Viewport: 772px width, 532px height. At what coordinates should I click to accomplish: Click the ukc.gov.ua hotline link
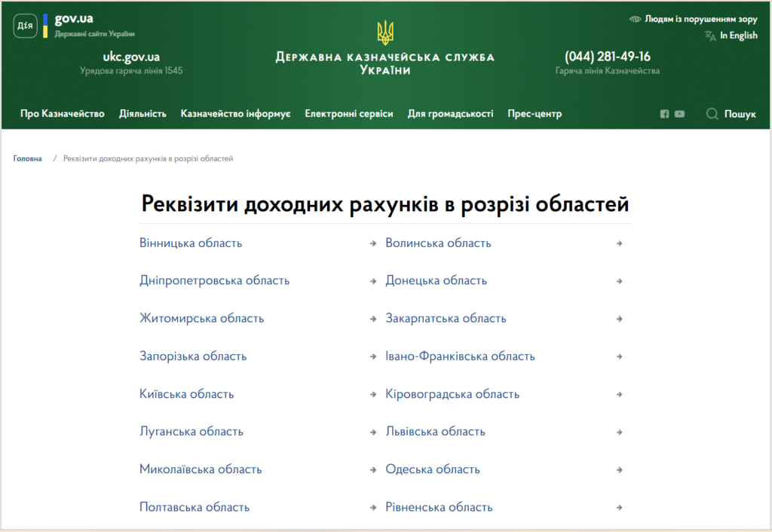coord(131,57)
